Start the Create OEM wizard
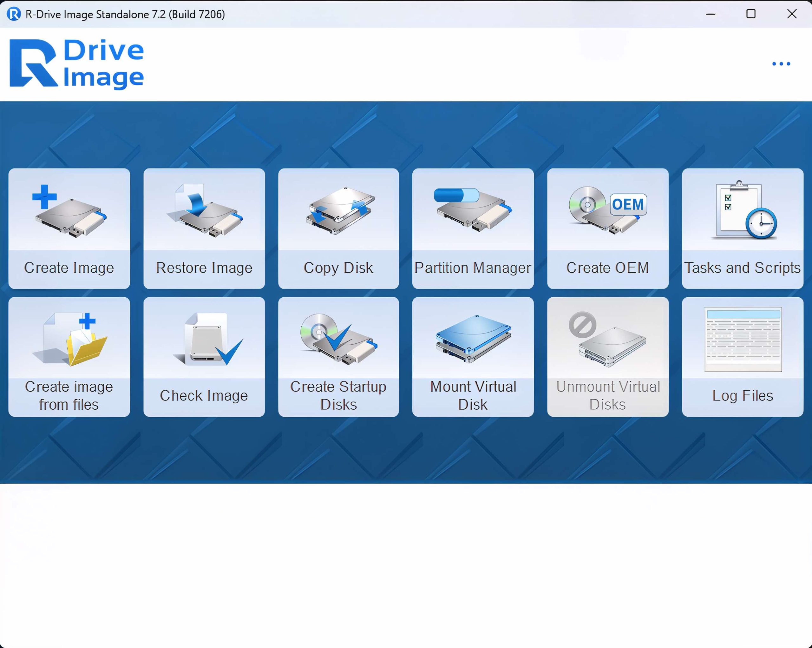 click(x=608, y=229)
